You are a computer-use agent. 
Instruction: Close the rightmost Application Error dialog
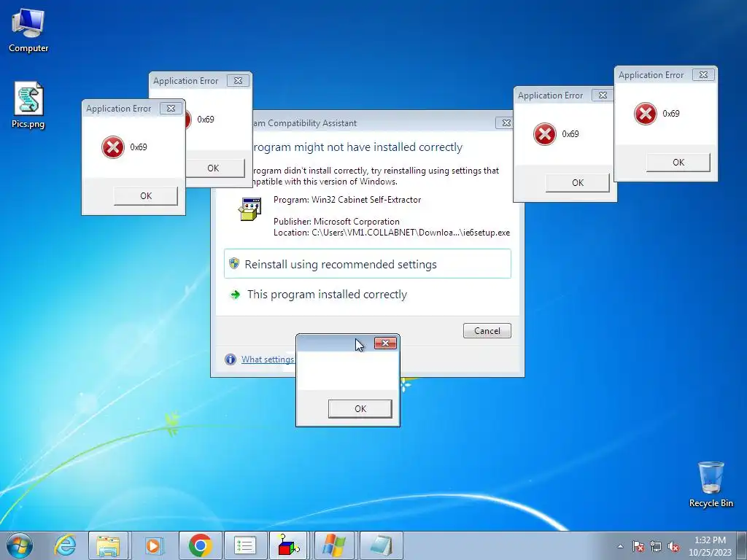click(703, 75)
